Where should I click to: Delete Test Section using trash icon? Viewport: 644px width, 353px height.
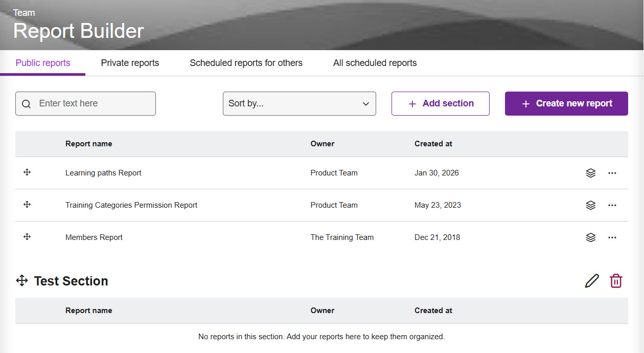tap(616, 281)
